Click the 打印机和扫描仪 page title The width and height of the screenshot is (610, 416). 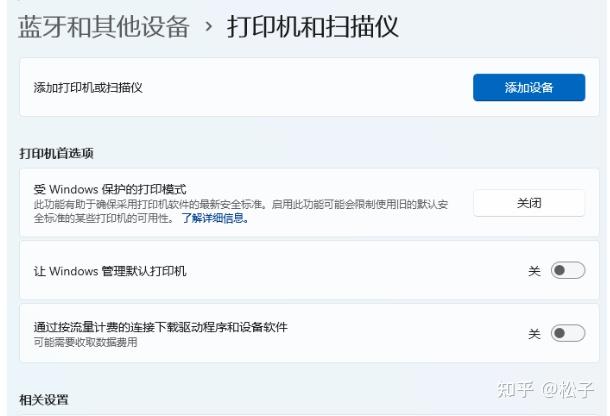coord(313,27)
